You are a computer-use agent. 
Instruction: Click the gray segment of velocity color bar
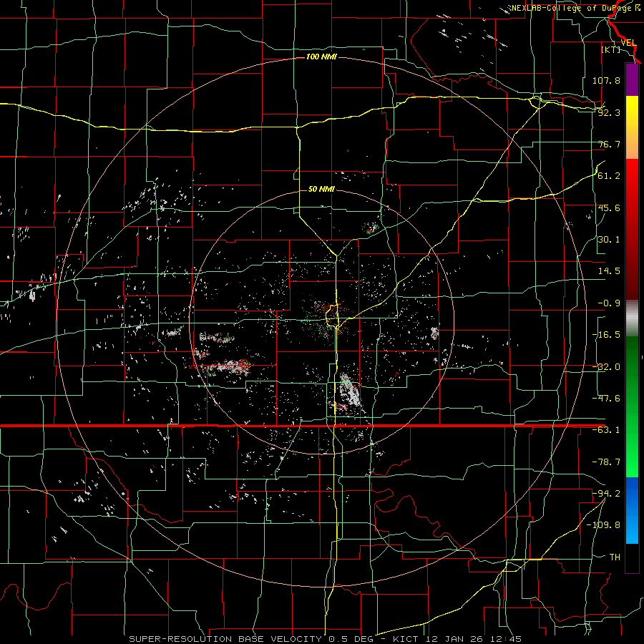coord(632,318)
